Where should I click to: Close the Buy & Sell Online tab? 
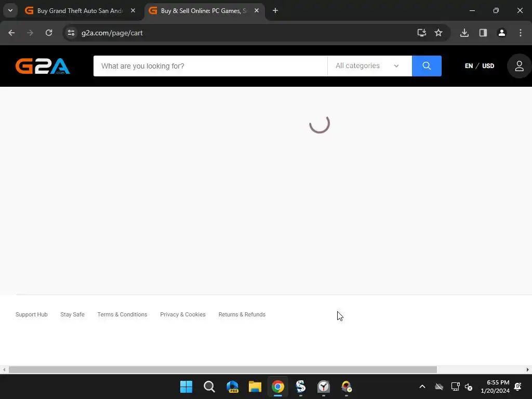[257, 11]
